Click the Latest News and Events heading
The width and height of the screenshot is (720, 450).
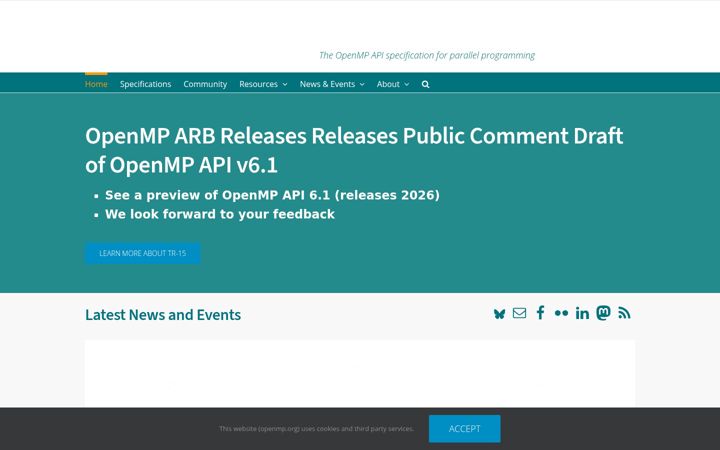pos(163,315)
